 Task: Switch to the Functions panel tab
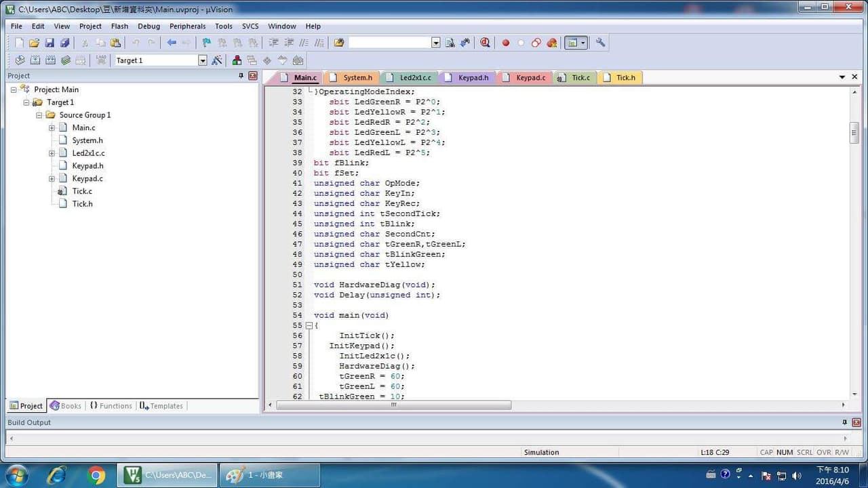click(x=111, y=406)
